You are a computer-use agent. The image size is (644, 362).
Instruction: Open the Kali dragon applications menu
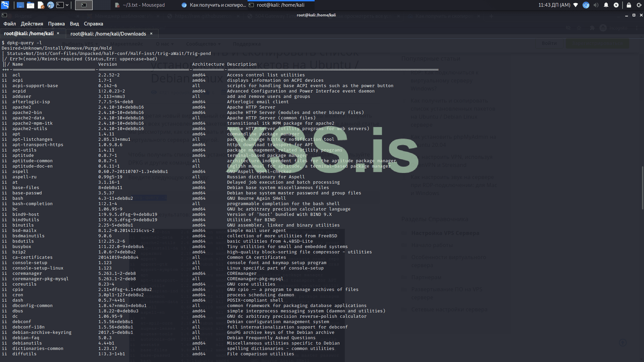tap(5, 5)
